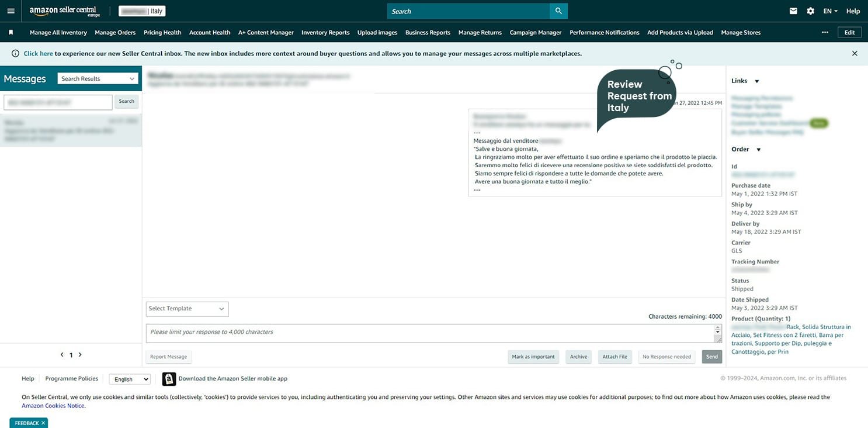Change the EN language dropdown in header
Screen dimensions: 868x428
pyautogui.click(x=830, y=11)
